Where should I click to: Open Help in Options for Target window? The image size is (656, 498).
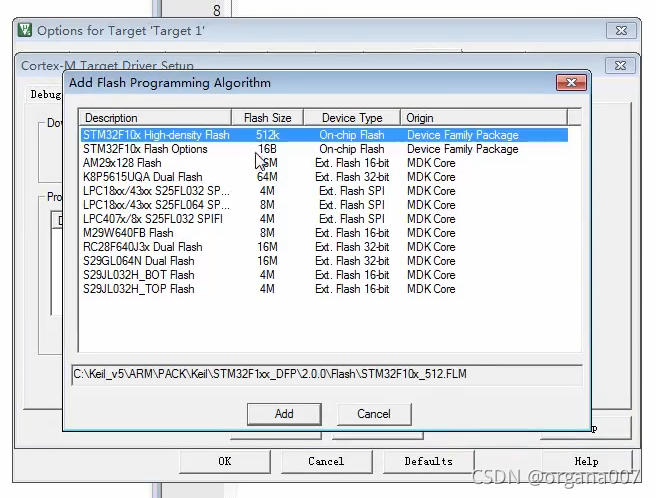[586, 461]
